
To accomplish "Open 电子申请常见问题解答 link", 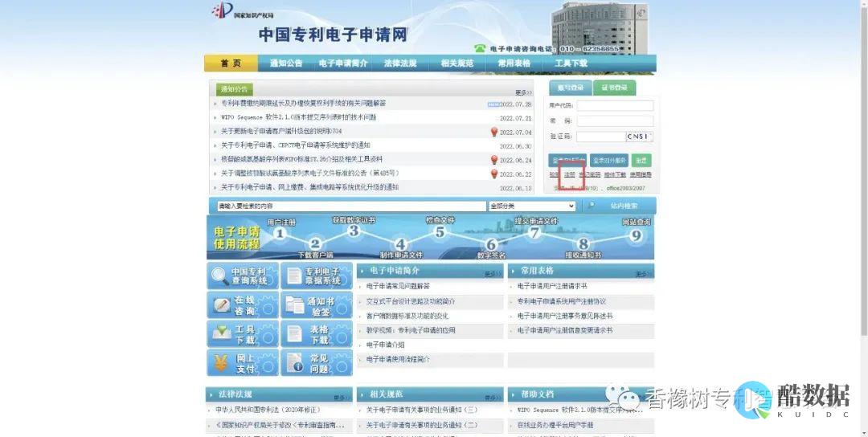I will pos(398,286).
